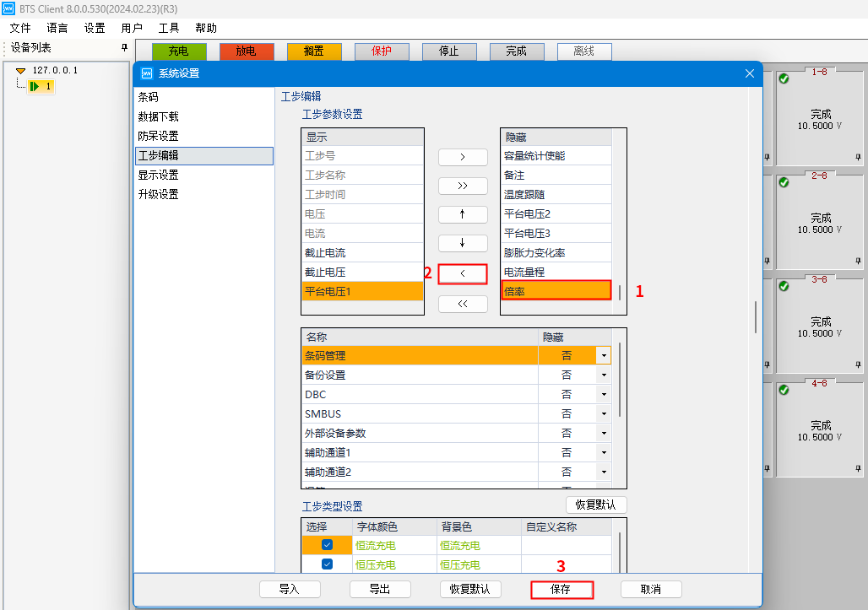
Task: Select 数据下载 in settings sidebar
Action: [204, 116]
